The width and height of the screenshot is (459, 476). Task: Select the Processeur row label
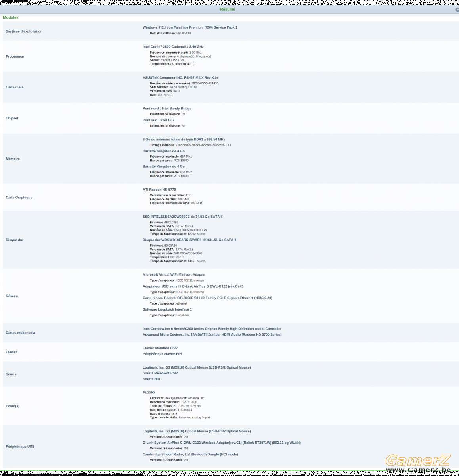tap(15, 56)
